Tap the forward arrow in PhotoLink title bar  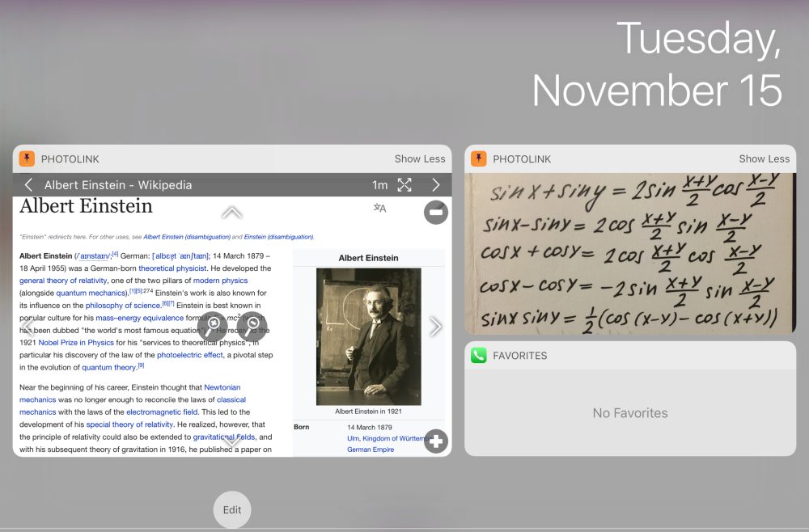435,185
